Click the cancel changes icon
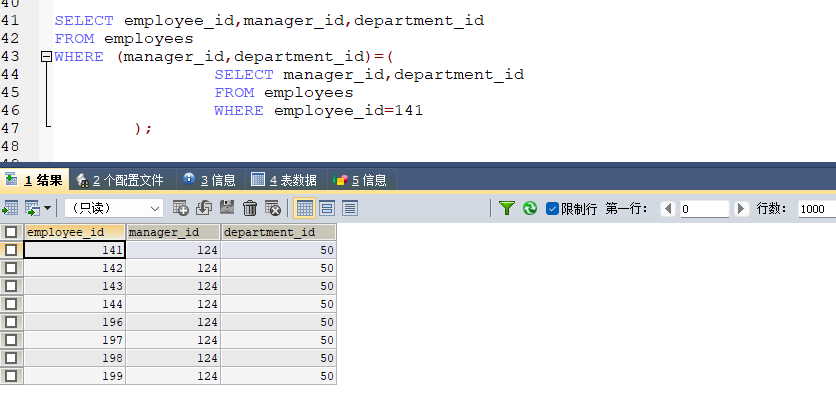 click(x=273, y=208)
